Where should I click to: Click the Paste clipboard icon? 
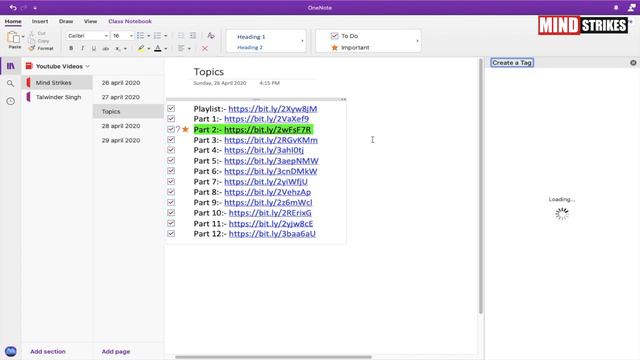[x=13, y=38]
